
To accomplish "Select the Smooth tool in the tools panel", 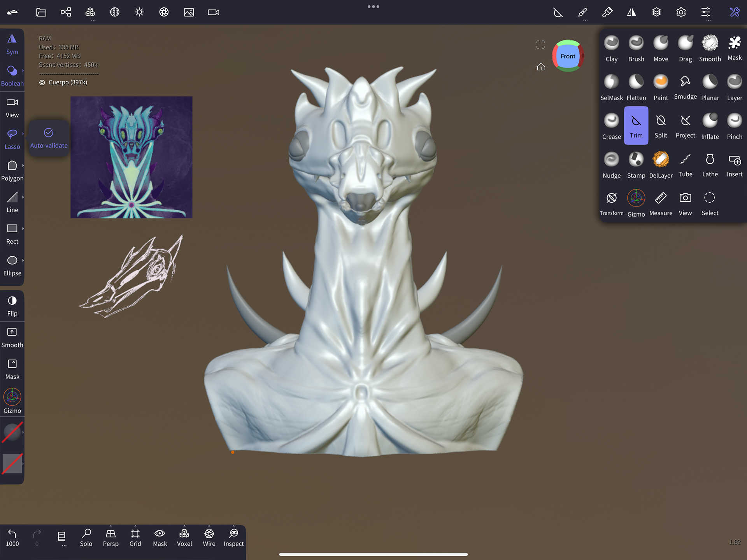I will pyautogui.click(x=710, y=48).
